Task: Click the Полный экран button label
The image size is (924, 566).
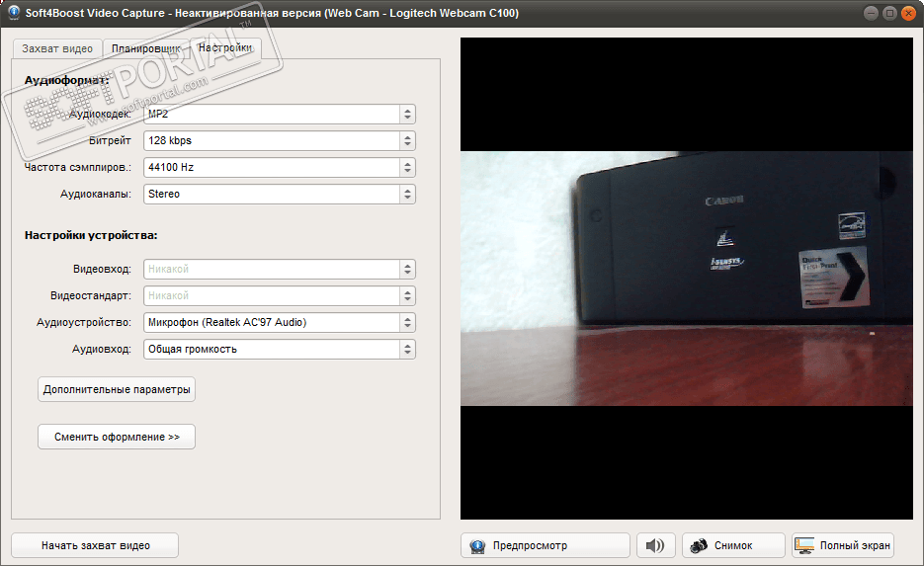Action: (x=855, y=545)
